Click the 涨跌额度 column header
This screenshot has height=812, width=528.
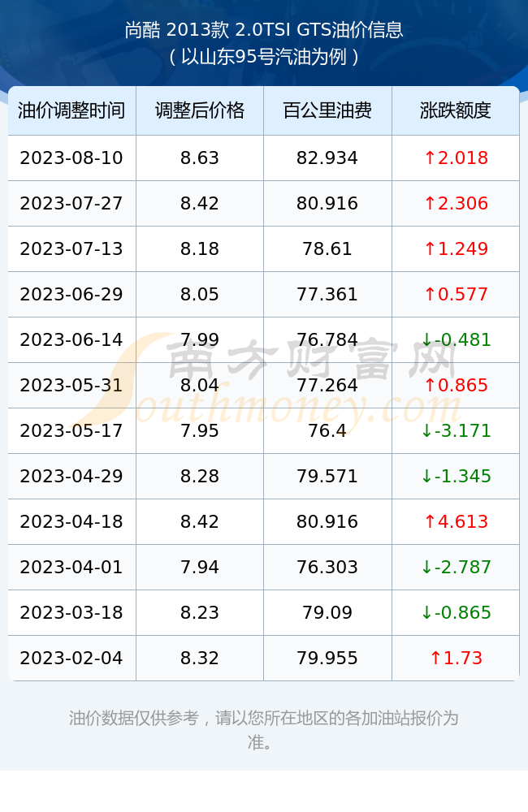(x=456, y=110)
